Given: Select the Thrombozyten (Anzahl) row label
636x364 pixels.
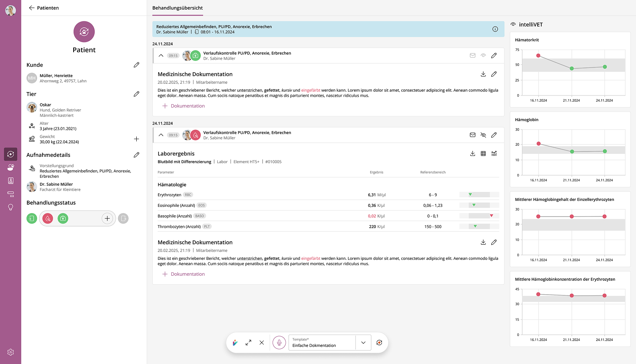Looking at the screenshot, I should pyautogui.click(x=179, y=227).
